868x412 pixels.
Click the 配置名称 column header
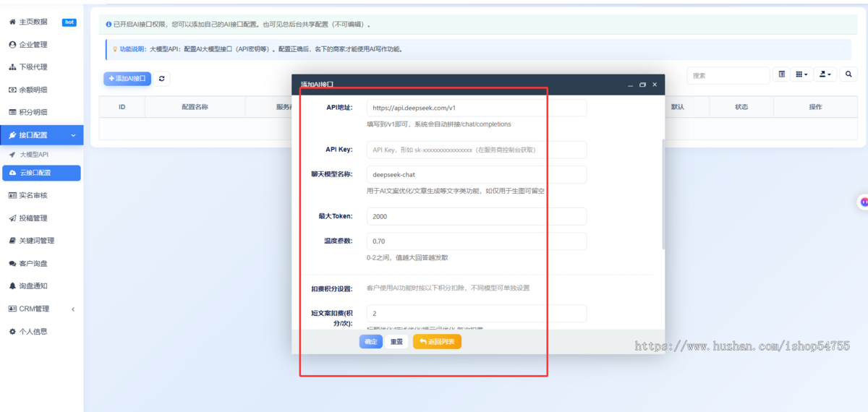195,107
